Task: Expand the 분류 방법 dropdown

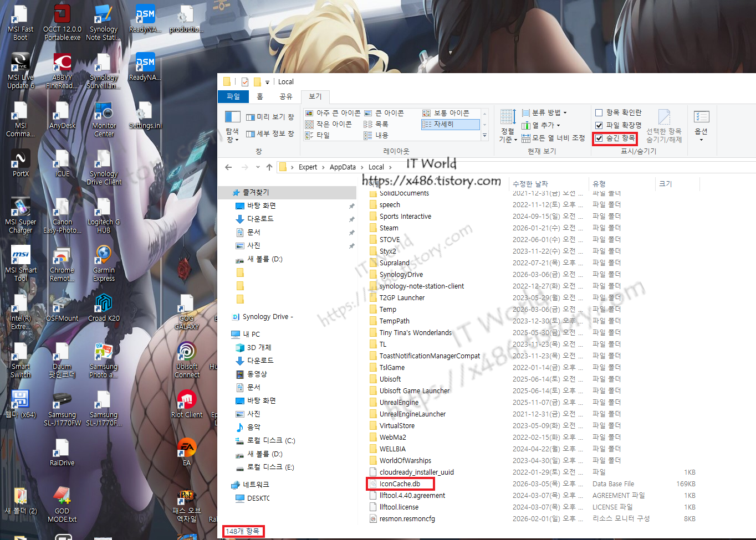Action: click(x=544, y=112)
